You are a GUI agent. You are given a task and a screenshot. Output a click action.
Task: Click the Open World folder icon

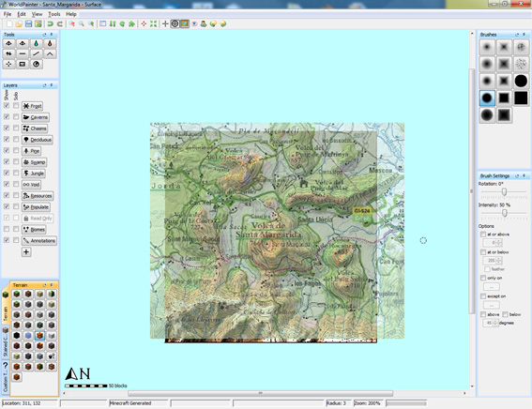tap(19, 23)
